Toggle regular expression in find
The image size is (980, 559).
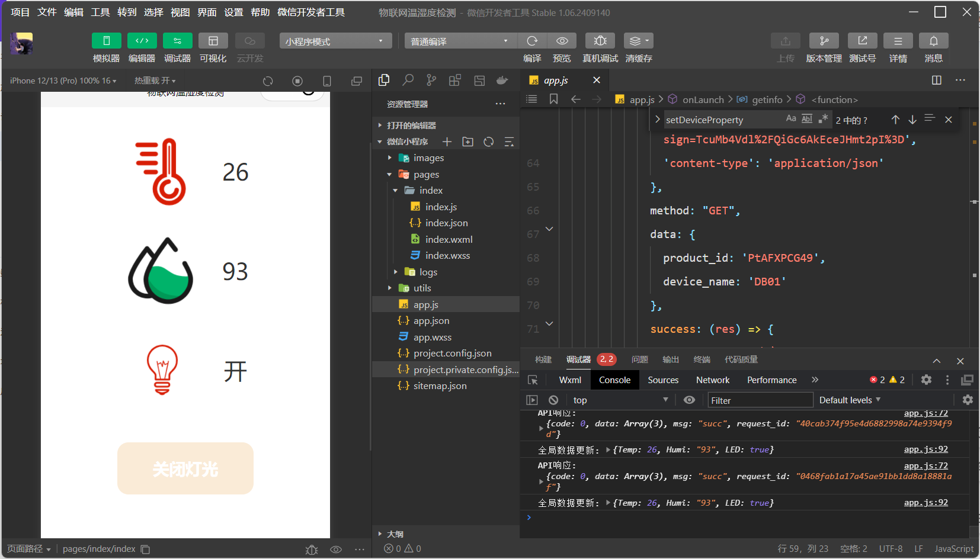click(x=823, y=119)
